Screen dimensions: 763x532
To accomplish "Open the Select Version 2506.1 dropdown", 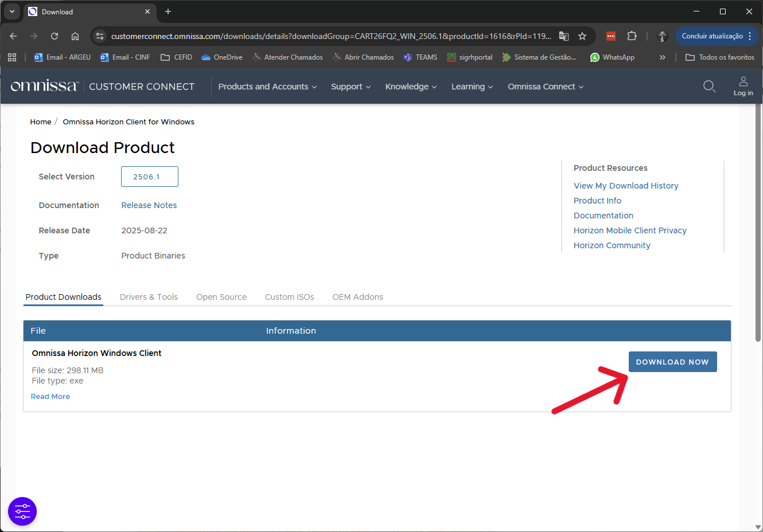I will [149, 177].
